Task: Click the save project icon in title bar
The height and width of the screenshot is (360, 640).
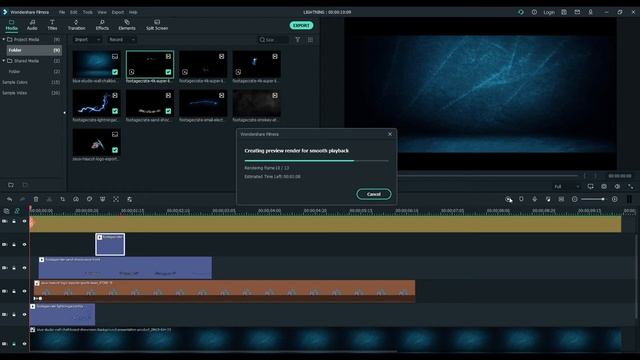Action: pos(564,12)
